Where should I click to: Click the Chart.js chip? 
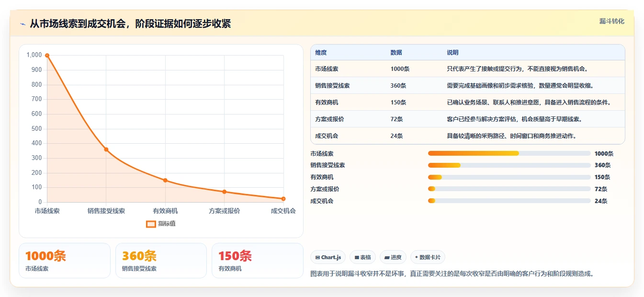click(328, 257)
